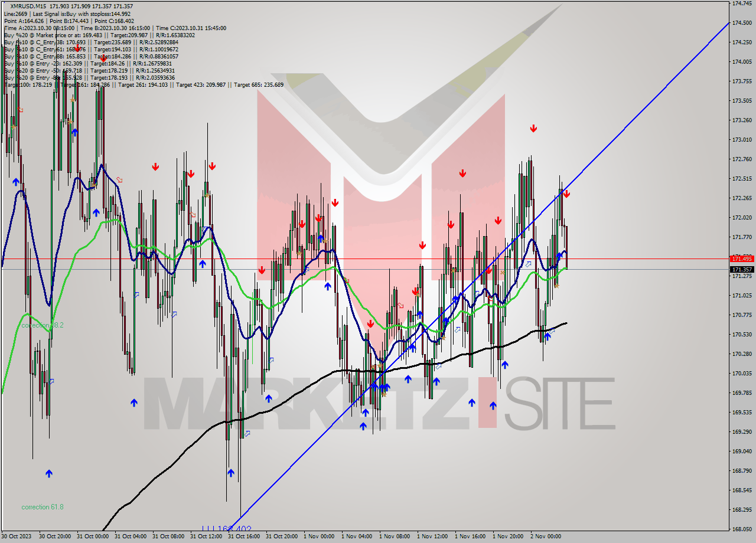Viewport: 756px width, 543px height.
Task: Click the 169.040 price axis label
Action: click(x=742, y=452)
